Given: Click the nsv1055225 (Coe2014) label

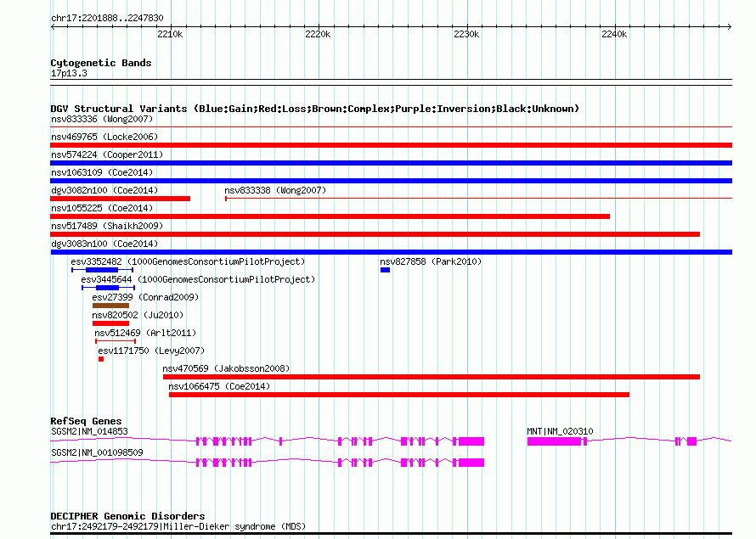Looking at the screenshot, I should click(102, 208).
